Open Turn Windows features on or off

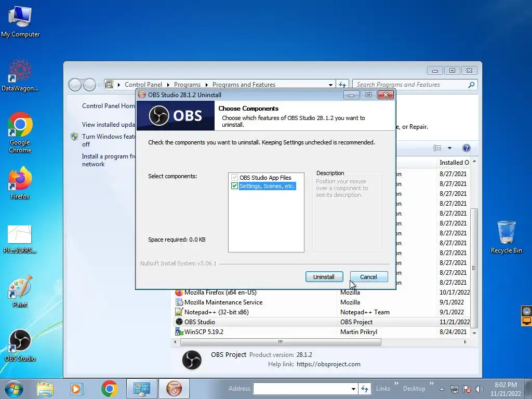109,140
